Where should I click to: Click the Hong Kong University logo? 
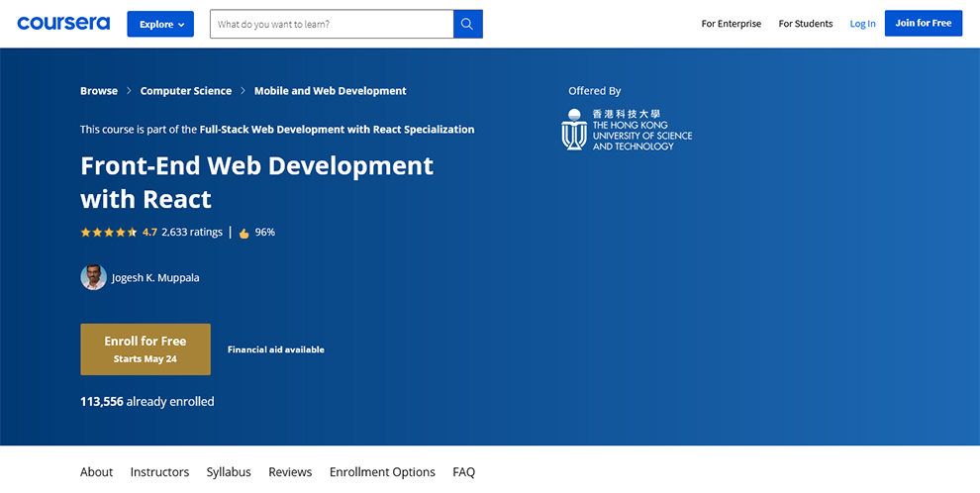tap(627, 130)
